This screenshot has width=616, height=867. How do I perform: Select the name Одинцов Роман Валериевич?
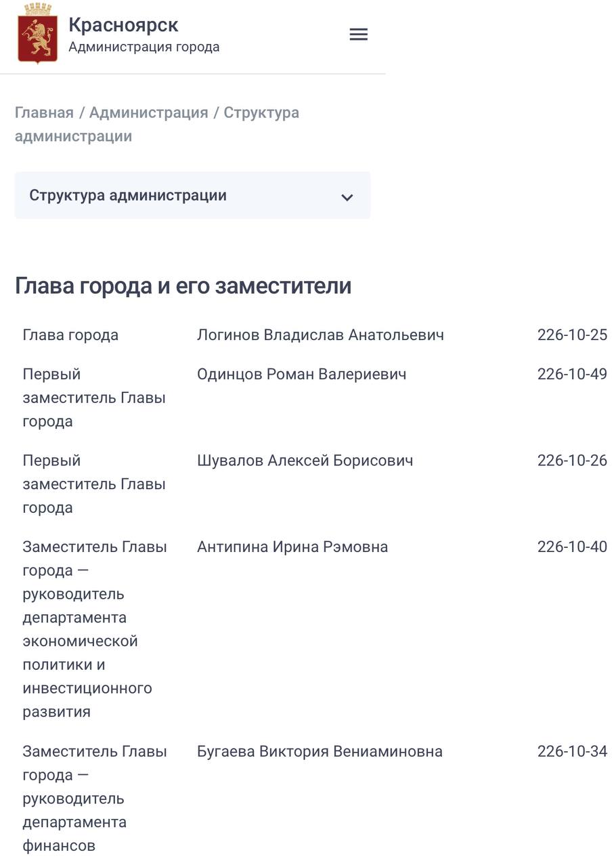click(301, 375)
